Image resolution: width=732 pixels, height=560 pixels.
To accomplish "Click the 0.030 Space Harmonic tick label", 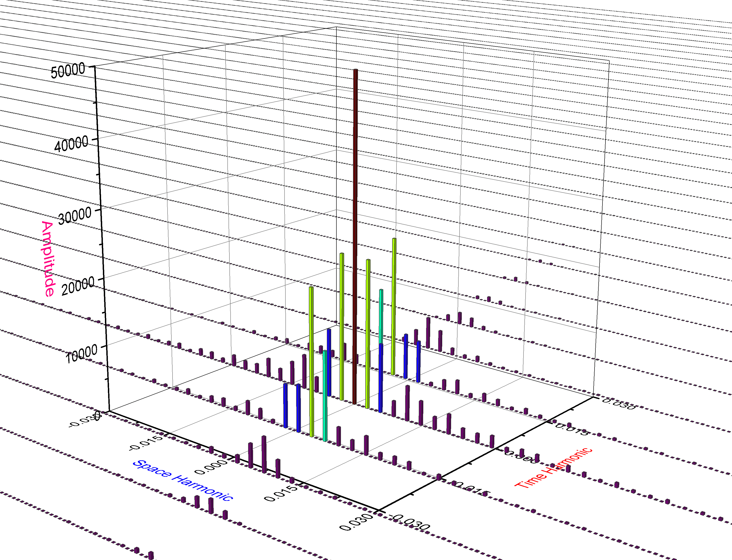I will click(x=356, y=522).
